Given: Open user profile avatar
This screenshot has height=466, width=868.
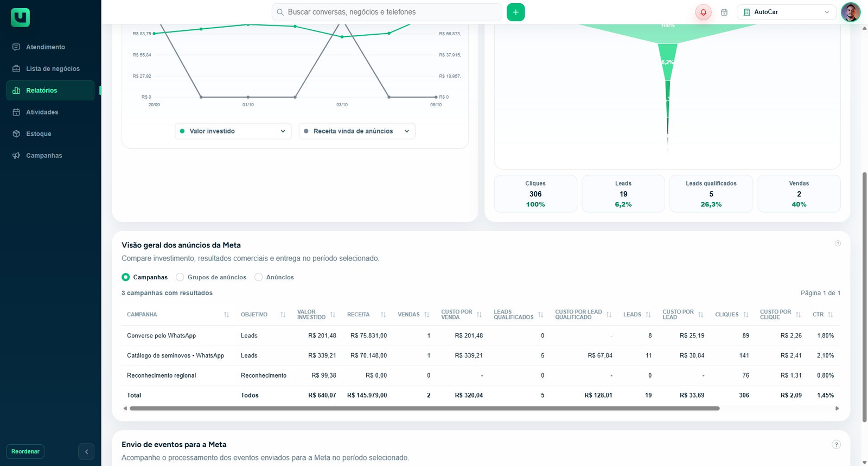Looking at the screenshot, I should tap(850, 12).
